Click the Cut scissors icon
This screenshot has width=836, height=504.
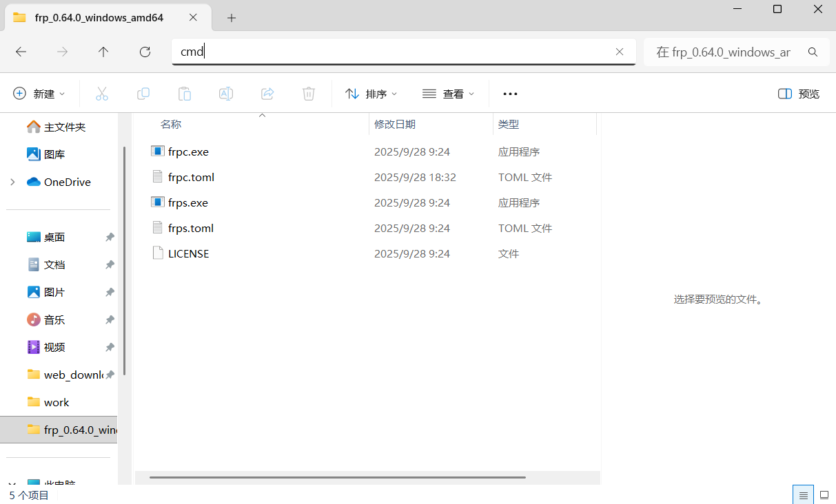[x=102, y=94]
